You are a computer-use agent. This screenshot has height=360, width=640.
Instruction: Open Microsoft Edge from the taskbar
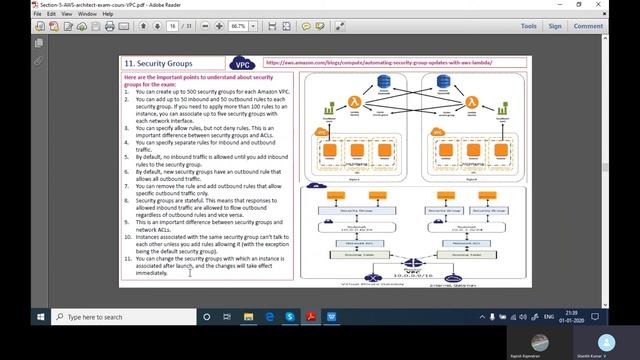[269, 317]
